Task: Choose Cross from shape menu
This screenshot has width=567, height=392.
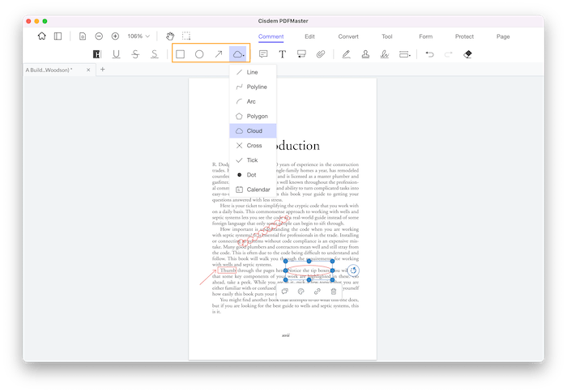Action: pos(253,145)
